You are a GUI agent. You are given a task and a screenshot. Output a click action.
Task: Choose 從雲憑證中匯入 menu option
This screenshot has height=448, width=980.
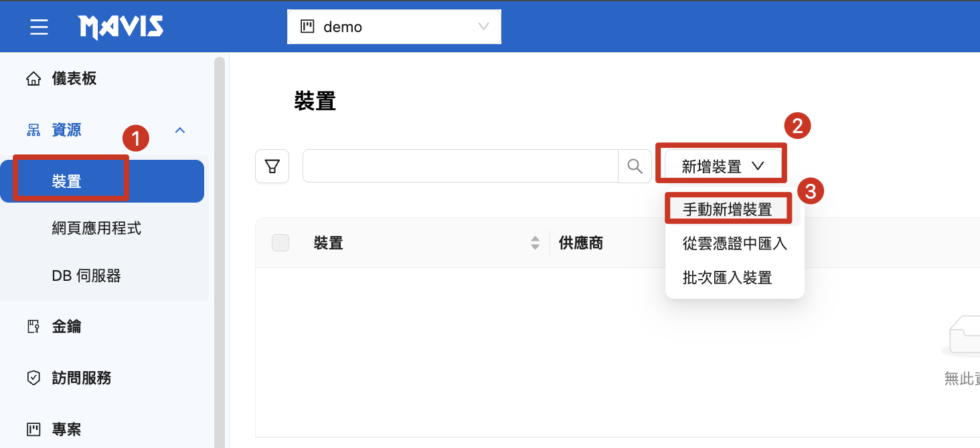(734, 243)
